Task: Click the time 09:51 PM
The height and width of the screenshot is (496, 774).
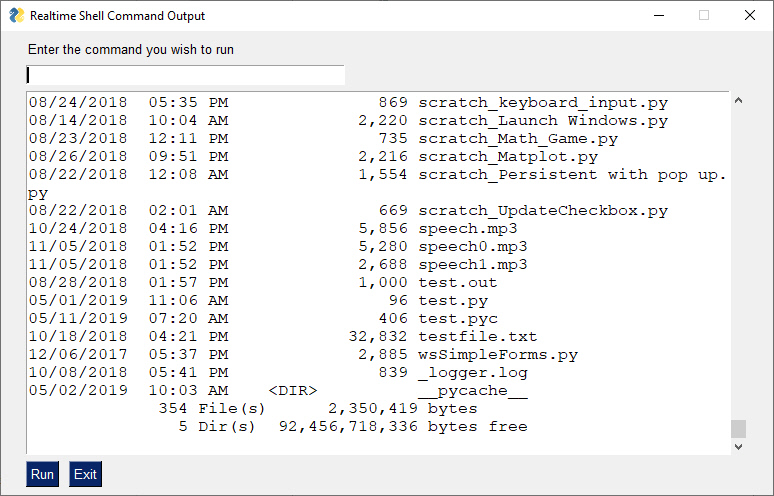Action: 189,156
